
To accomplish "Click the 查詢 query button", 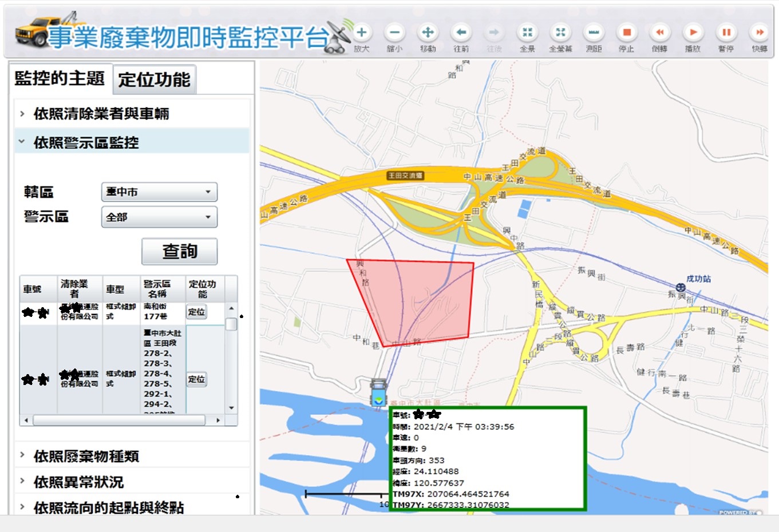I will [x=179, y=251].
